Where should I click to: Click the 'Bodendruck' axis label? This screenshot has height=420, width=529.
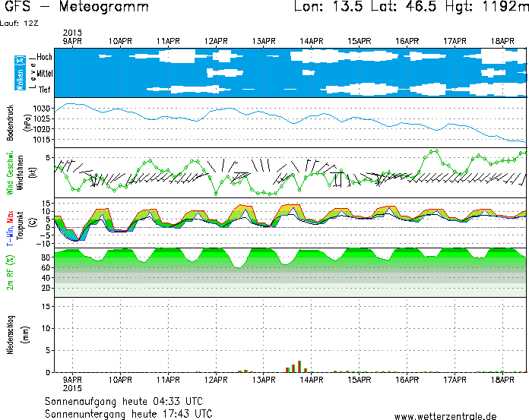click(x=10, y=123)
